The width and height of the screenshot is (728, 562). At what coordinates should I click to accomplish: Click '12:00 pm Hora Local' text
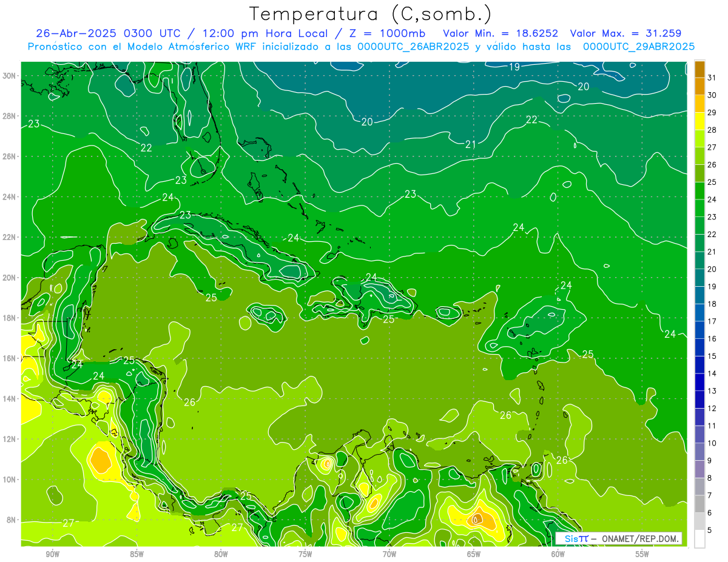pyautogui.click(x=264, y=33)
